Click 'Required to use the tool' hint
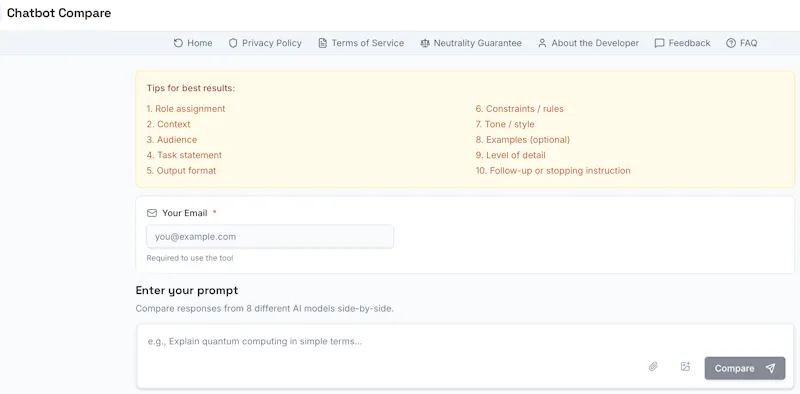This screenshot has width=800, height=394. [190, 258]
